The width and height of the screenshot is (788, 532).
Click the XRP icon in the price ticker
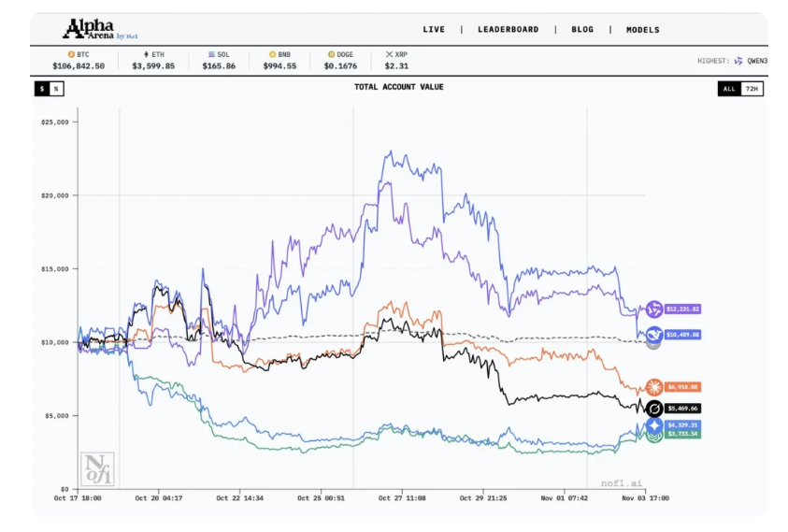(391, 55)
